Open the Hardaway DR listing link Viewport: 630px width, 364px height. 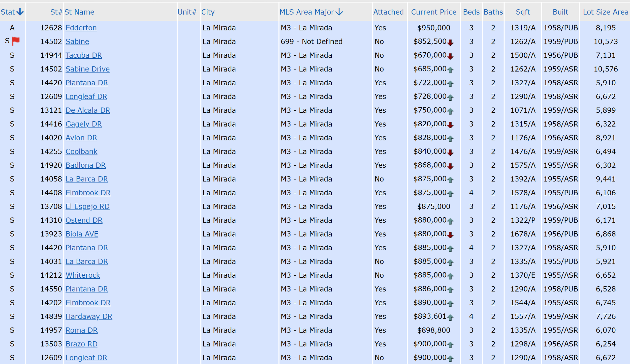[x=89, y=316]
